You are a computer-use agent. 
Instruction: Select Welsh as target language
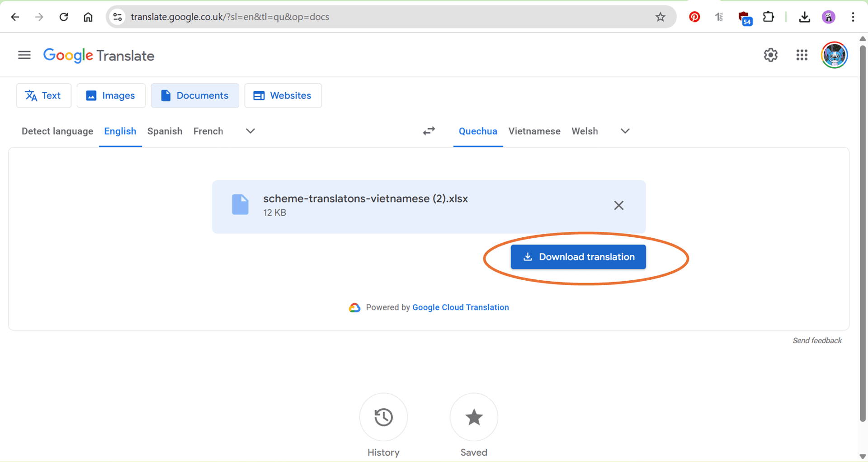[x=585, y=131]
